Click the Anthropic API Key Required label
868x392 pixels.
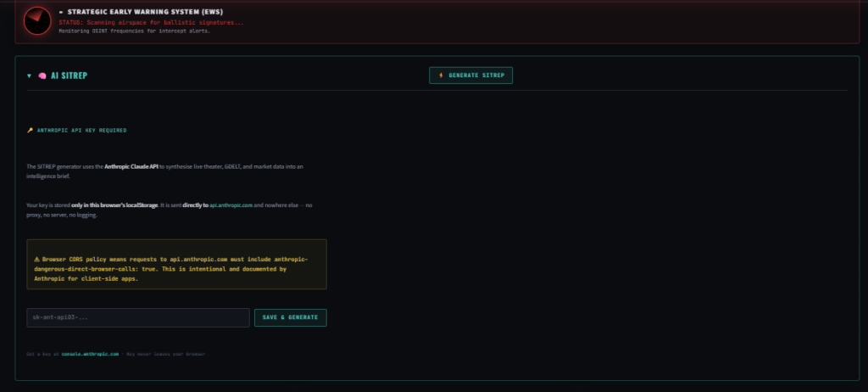pyautogui.click(x=81, y=131)
